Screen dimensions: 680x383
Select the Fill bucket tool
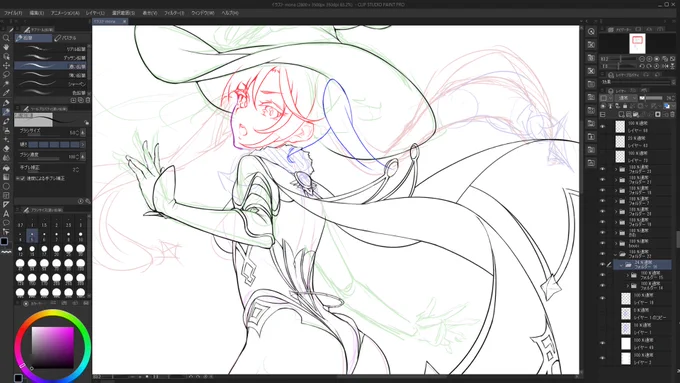pyautogui.click(x=6, y=167)
